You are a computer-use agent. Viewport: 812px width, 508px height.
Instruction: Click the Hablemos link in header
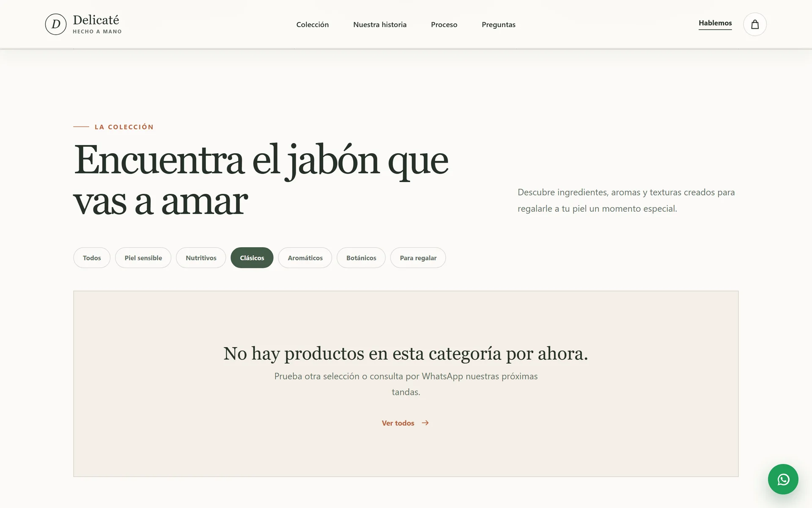point(715,23)
